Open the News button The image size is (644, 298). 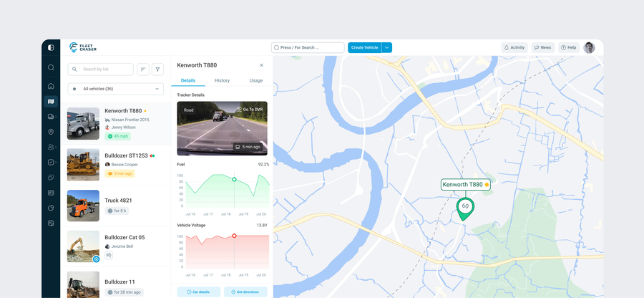coord(543,48)
